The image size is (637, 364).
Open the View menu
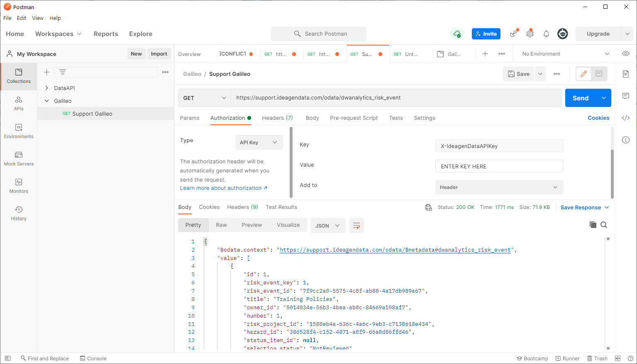[38, 18]
